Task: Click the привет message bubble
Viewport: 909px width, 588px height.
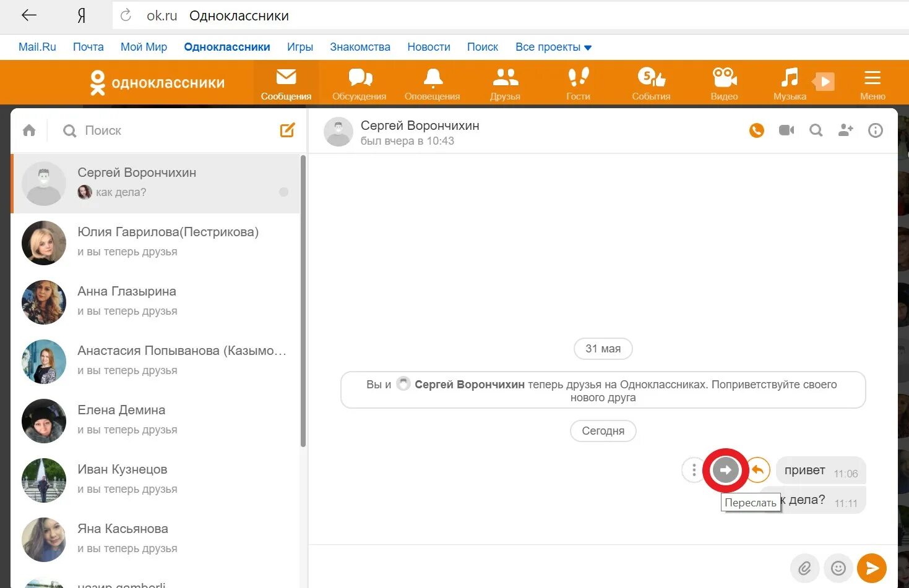Action: tap(821, 471)
